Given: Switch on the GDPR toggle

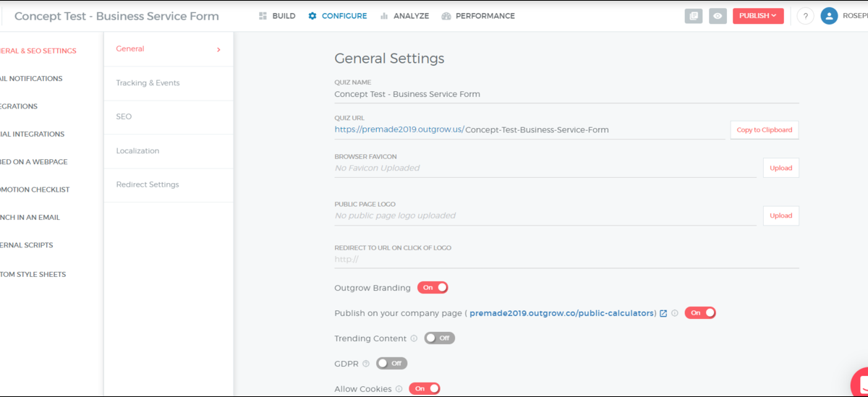Looking at the screenshot, I should coord(391,364).
